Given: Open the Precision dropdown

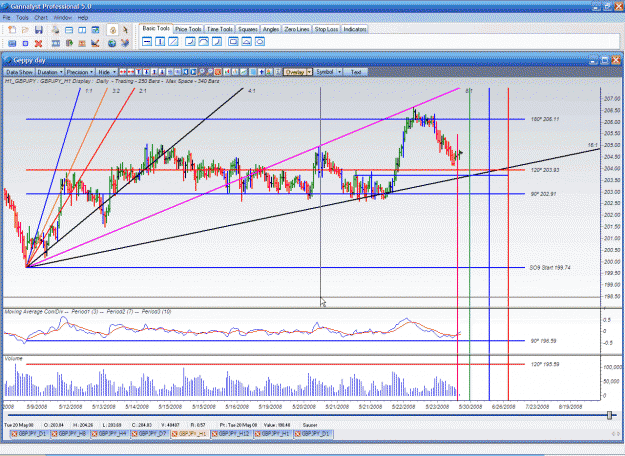Looking at the screenshot, I should (x=80, y=72).
